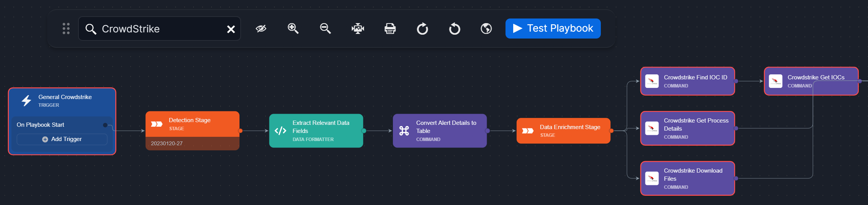Select Convert Alert Details to Table node
Viewport: 868px width, 205px height.
[x=440, y=131]
